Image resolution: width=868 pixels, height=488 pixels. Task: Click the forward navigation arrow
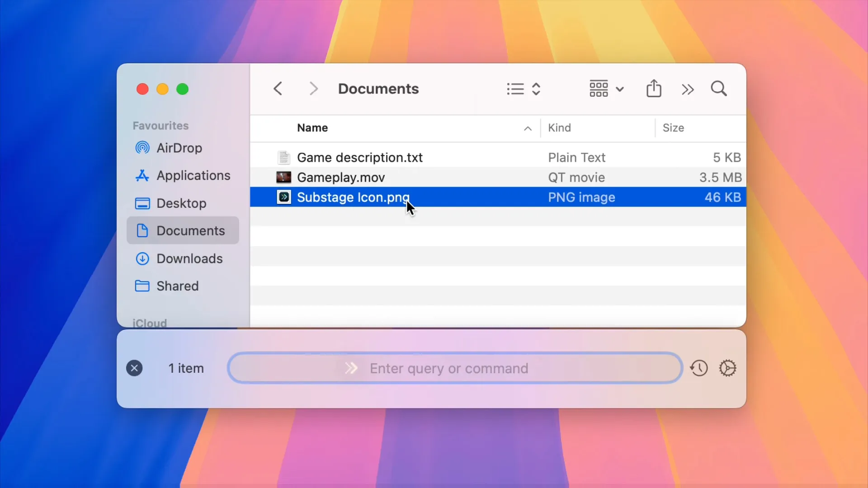point(313,89)
